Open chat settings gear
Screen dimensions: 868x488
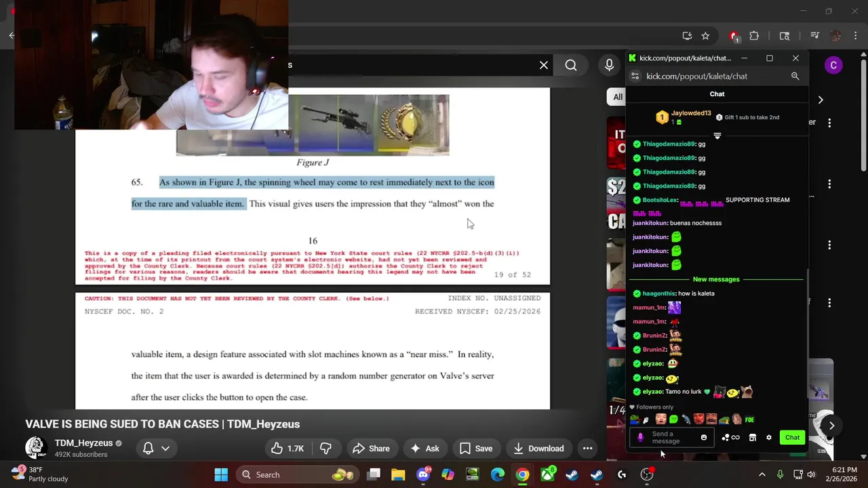tap(768, 437)
